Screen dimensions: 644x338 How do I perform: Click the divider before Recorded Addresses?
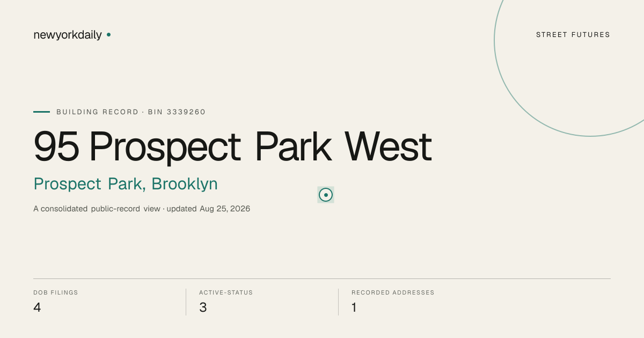[x=338, y=302]
